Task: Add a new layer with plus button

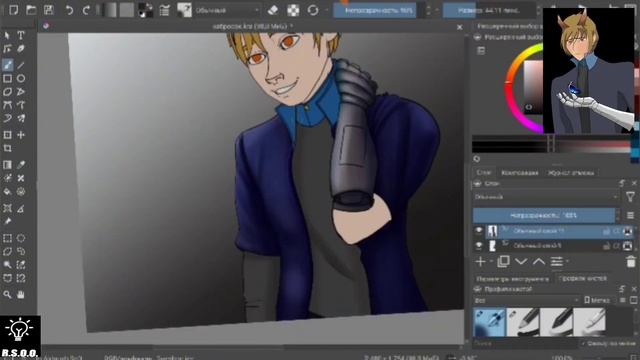Action: (x=480, y=262)
